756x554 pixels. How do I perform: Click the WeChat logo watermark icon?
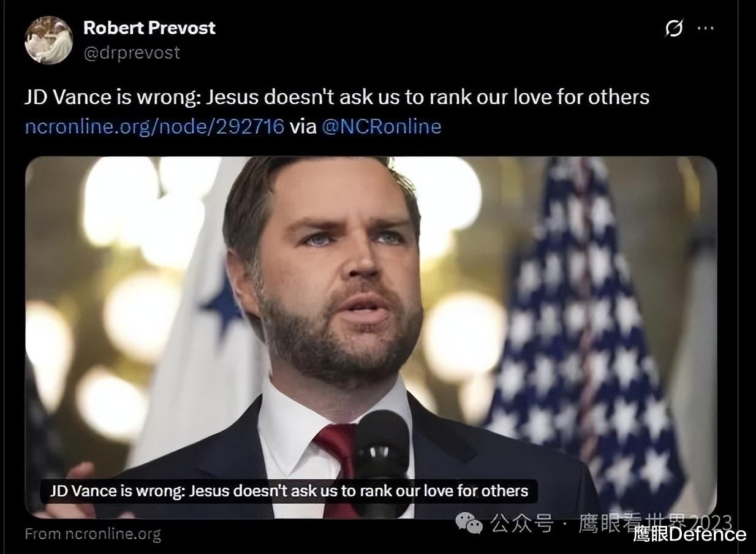(x=468, y=523)
